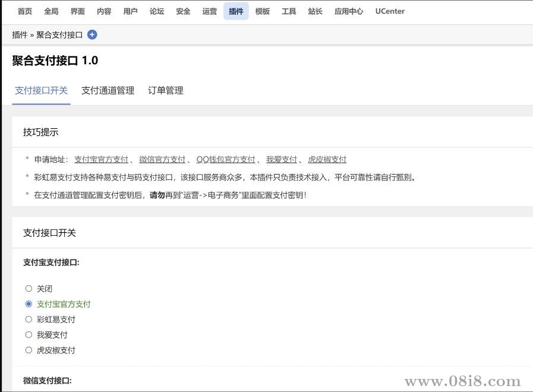Screen dimensions: 533x392
Task: Select the 支付接口开关 tab
Action: point(41,90)
